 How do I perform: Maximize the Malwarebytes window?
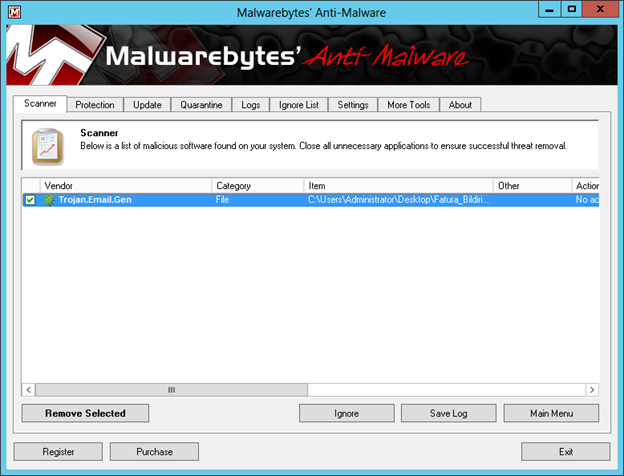[572, 10]
